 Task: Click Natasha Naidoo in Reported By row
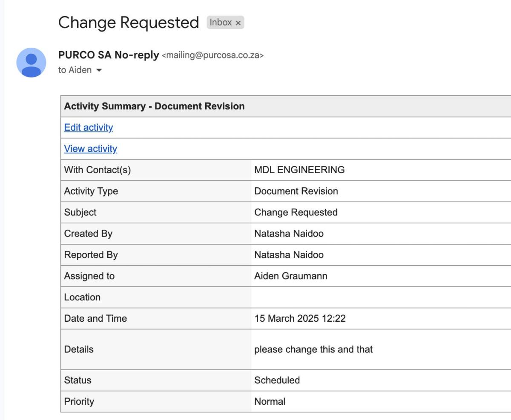coord(289,255)
